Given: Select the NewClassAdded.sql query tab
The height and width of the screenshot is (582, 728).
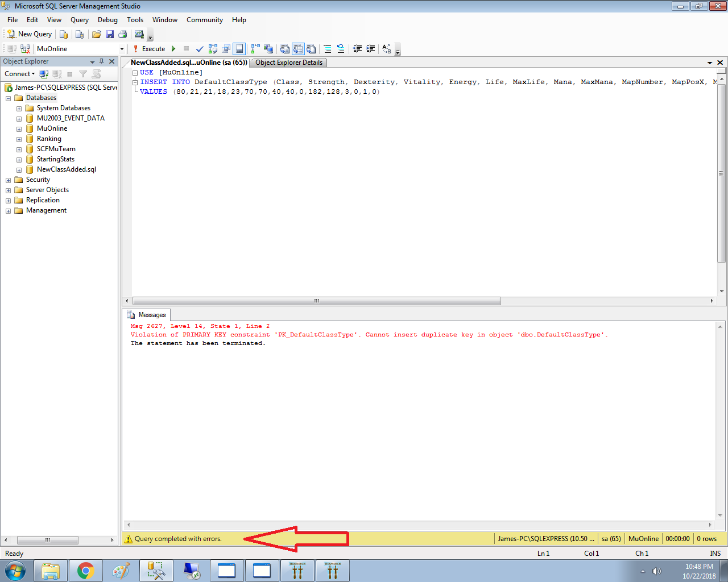Looking at the screenshot, I should (x=189, y=63).
